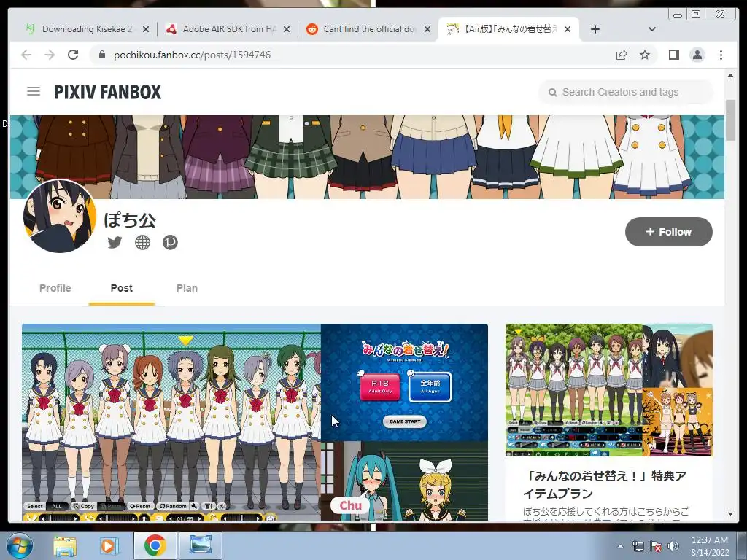
Task: Open the Pixiv Fanbox hamburger menu
Action: (34, 91)
